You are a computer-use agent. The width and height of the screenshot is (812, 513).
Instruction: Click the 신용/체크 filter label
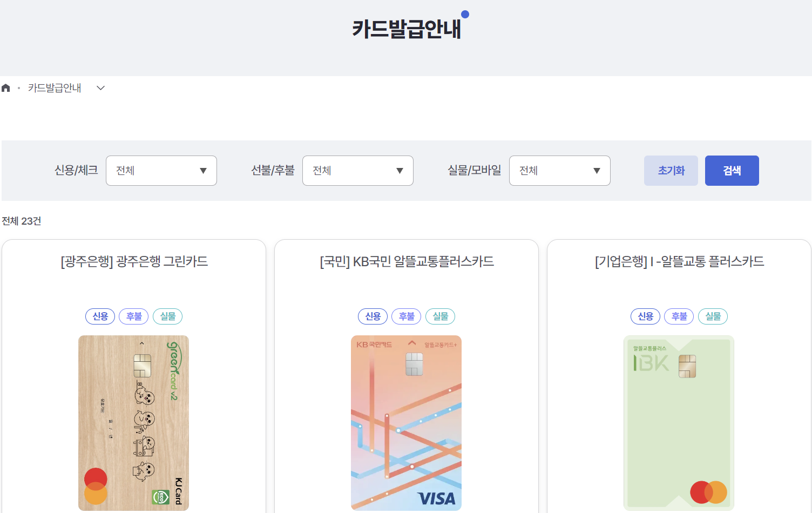(76, 171)
